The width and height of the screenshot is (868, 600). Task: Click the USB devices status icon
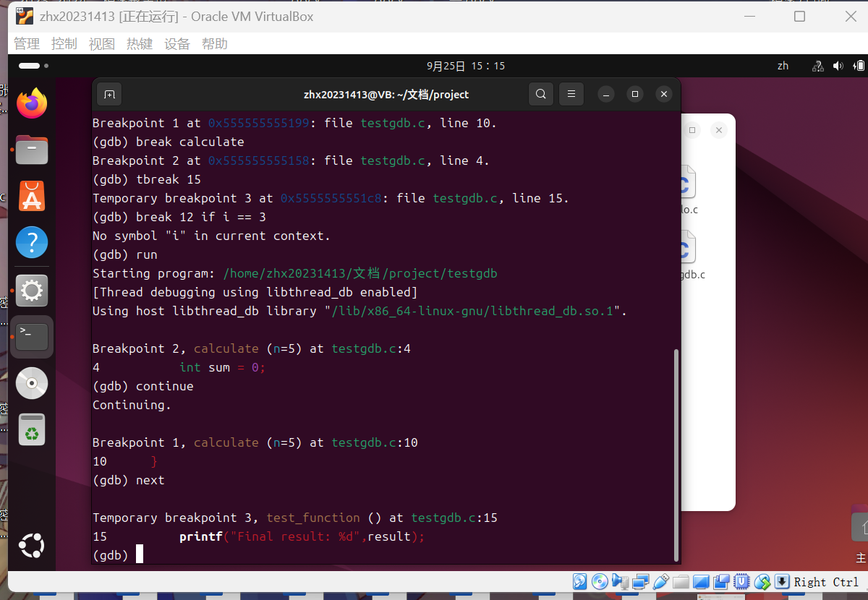660,582
